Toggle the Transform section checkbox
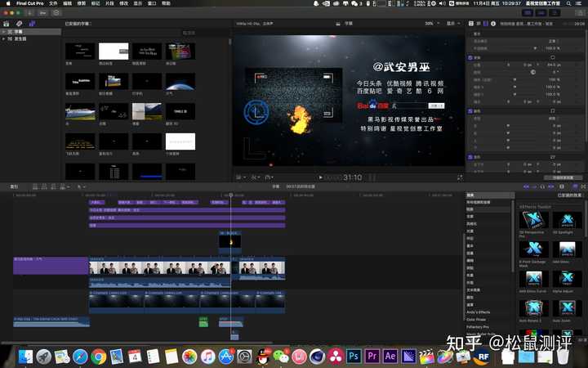Image resolution: width=588 pixels, height=368 pixels. coord(470,58)
